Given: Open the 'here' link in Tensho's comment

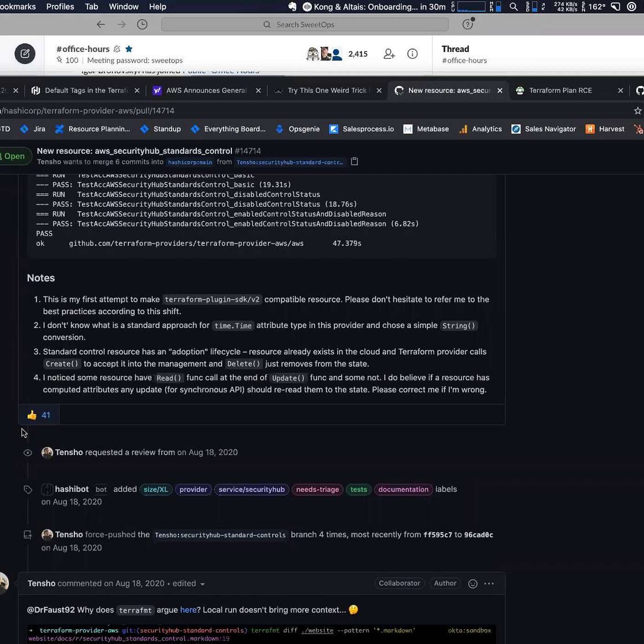Looking at the screenshot, I should tap(188, 610).
